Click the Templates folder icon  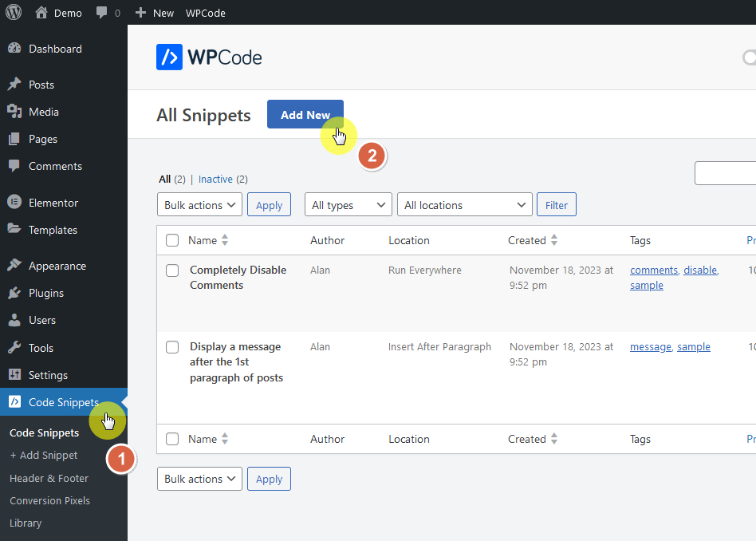[14, 229]
